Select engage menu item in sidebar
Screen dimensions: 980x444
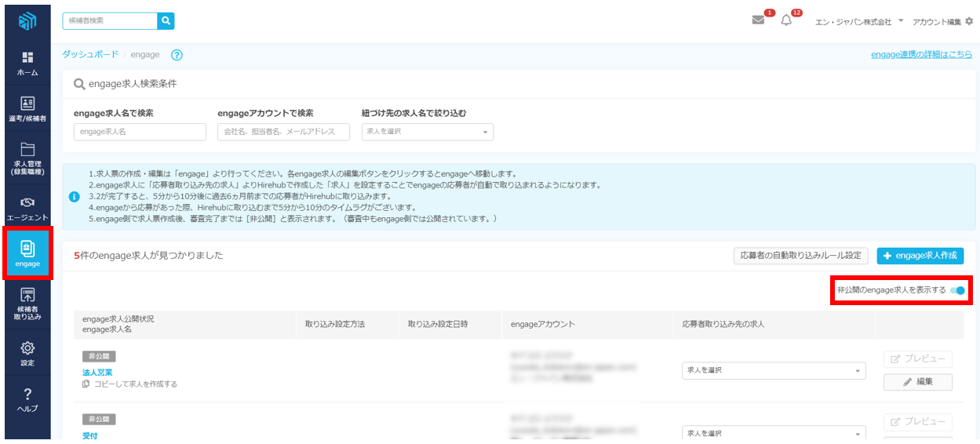click(27, 254)
